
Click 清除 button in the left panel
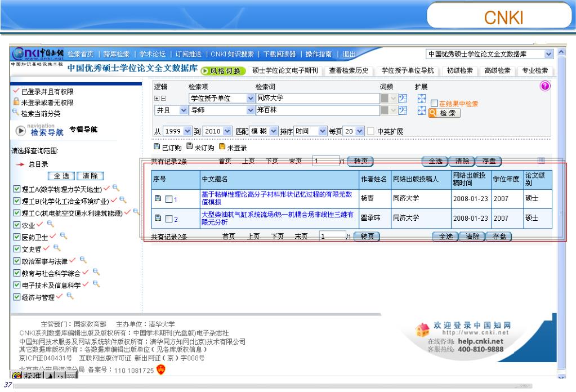point(90,176)
